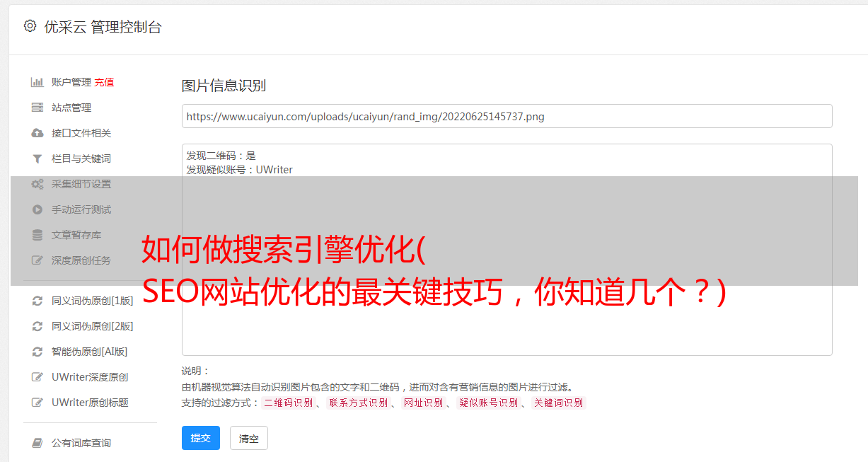This screenshot has height=462, width=868.
Task: Click the 网址识别 tag
Action: click(423, 403)
